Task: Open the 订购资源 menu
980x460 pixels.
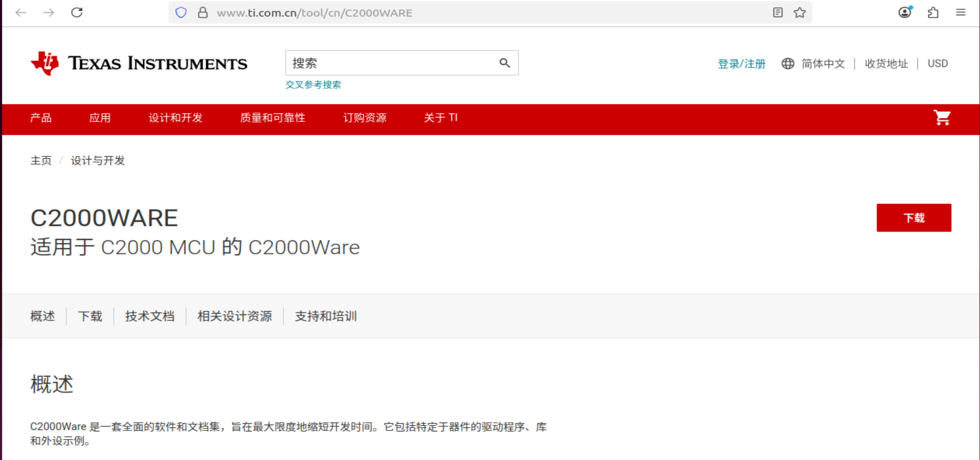Action: [365, 118]
